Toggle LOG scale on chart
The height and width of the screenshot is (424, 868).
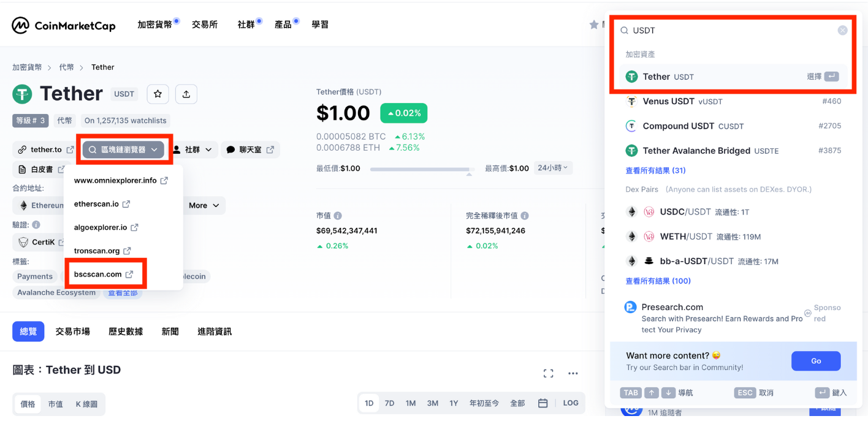[571, 403]
